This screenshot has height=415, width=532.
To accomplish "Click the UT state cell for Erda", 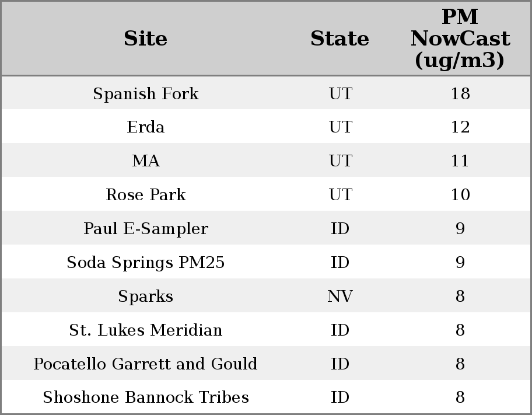I will [x=340, y=127].
